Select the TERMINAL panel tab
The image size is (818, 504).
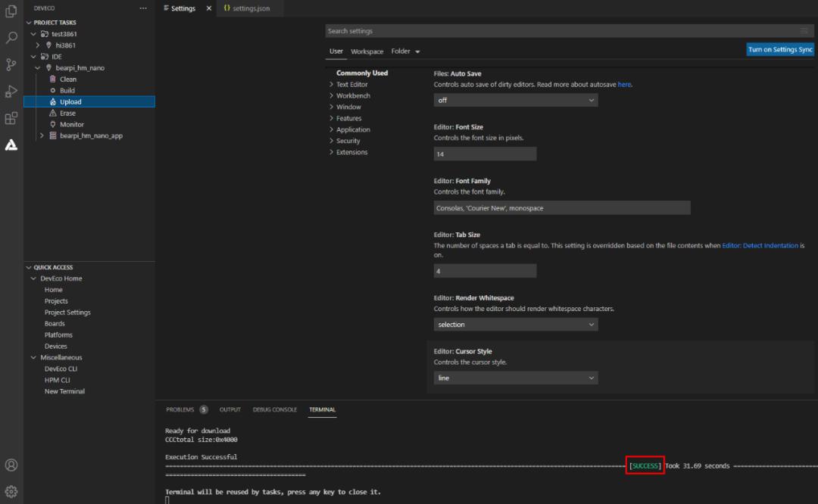[x=323, y=409]
